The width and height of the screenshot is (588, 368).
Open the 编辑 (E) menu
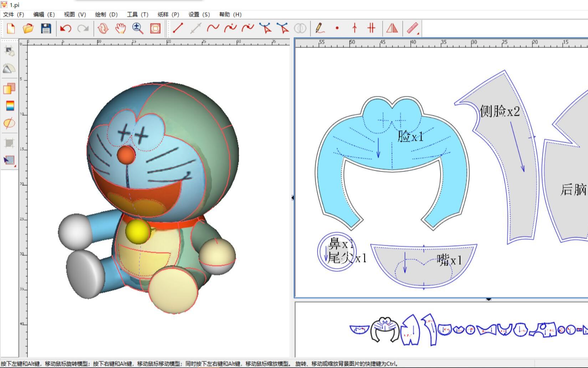tap(44, 14)
